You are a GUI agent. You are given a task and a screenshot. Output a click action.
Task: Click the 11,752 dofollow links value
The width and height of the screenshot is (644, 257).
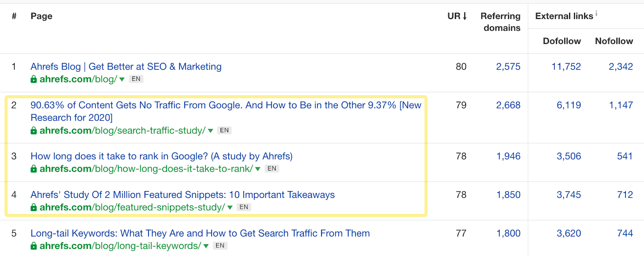pyautogui.click(x=566, y=66)
